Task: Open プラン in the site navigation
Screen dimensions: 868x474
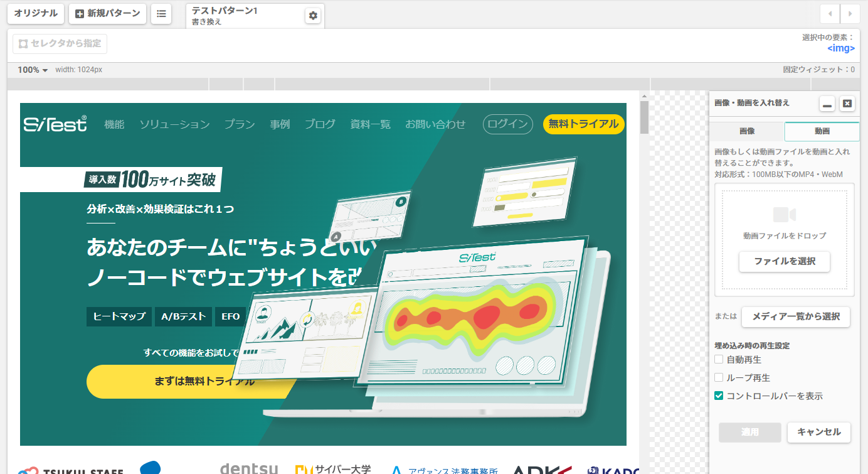Action: 240,124
